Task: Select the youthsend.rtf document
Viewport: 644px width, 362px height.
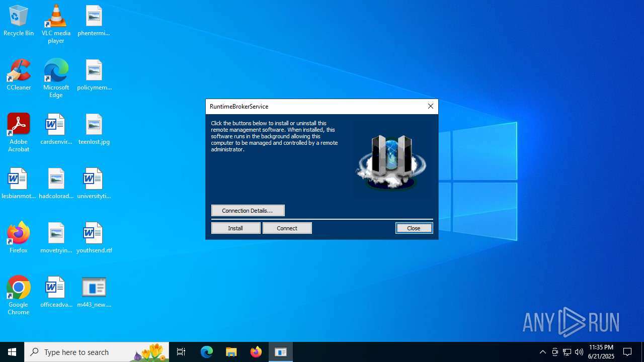Action: click(x=94, y=238)
